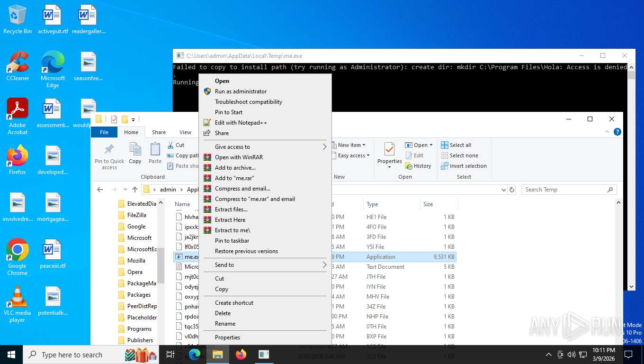This screenshot has height=364, width=644.
Task: Click History in the Open group
Action: (418, 166)
